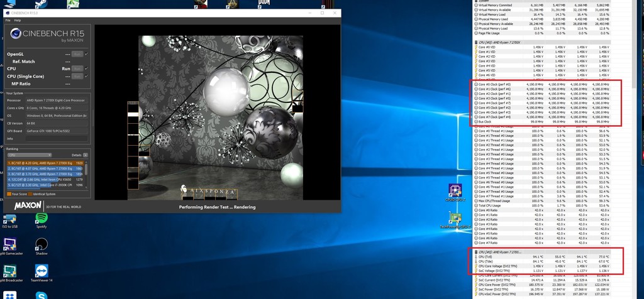
Task: Toggle the CPU test checkbox
Action: point(86,69)
